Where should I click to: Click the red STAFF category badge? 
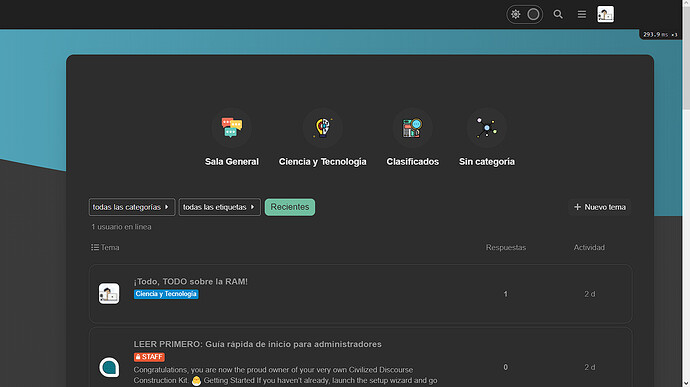[149, 357]
